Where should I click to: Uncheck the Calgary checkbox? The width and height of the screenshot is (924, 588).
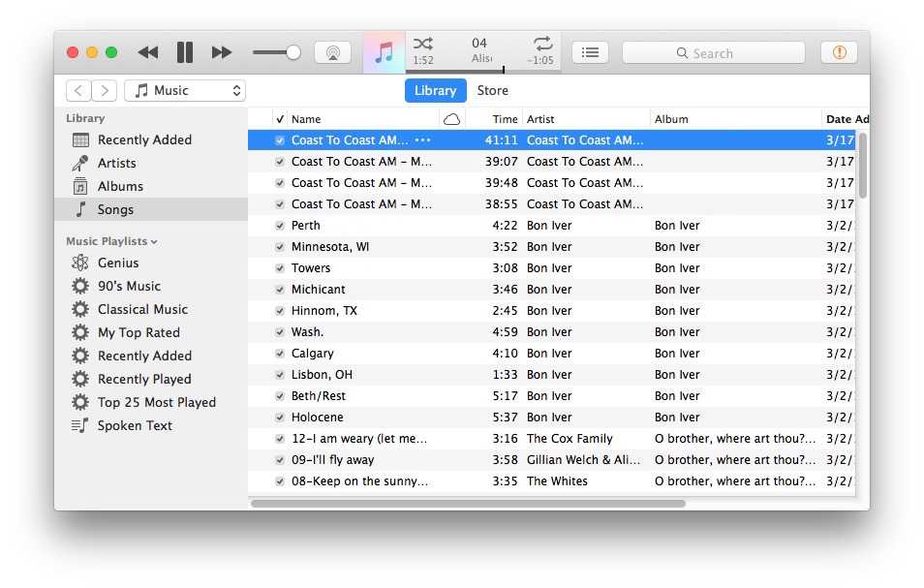pyautogui.click(x=279, y=354)
